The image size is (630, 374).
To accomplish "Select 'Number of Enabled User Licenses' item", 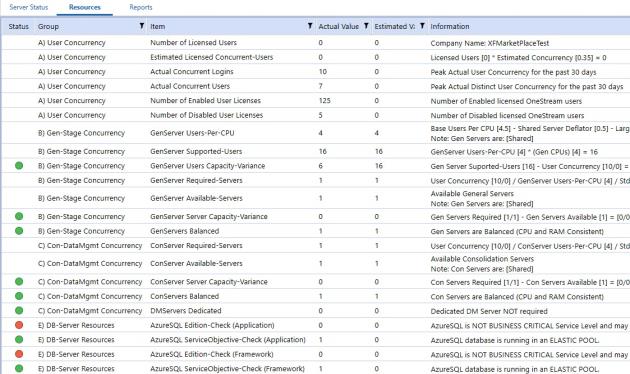I will [205, 100].
